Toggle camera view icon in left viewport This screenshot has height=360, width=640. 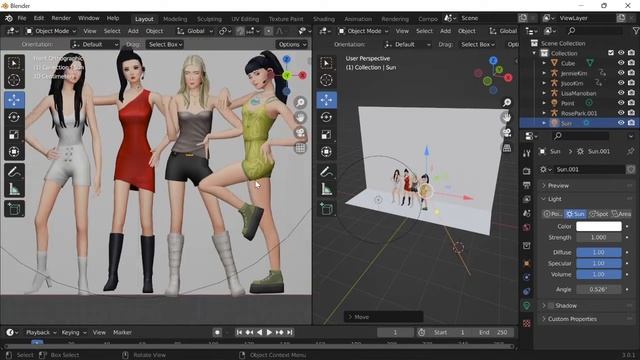point(300,133)
